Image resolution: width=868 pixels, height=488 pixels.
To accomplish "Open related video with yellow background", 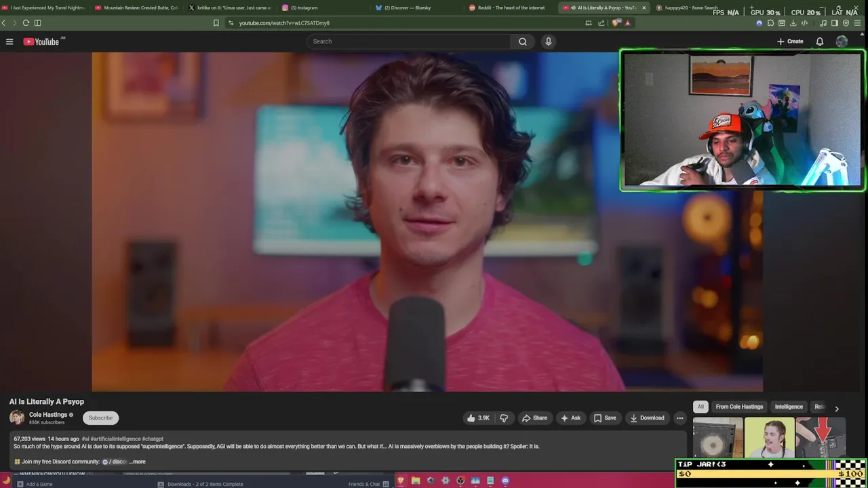I will click(769, 438).
